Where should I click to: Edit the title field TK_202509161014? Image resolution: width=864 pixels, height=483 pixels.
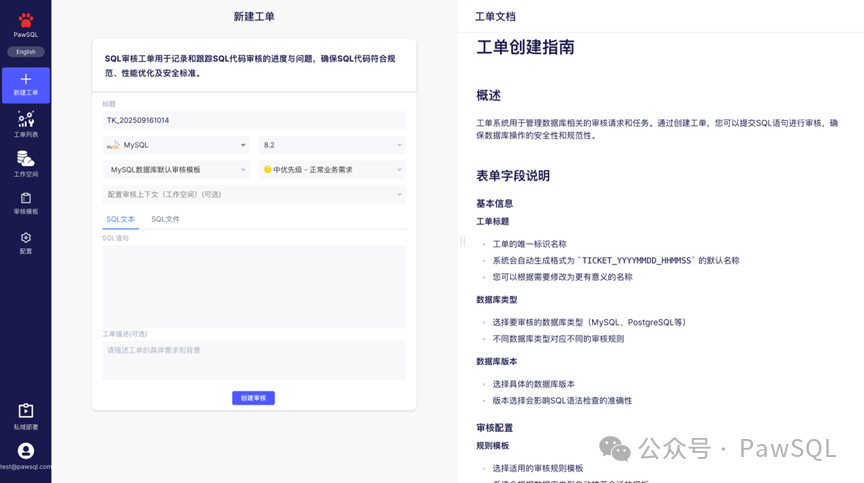[x=254, y=120]
